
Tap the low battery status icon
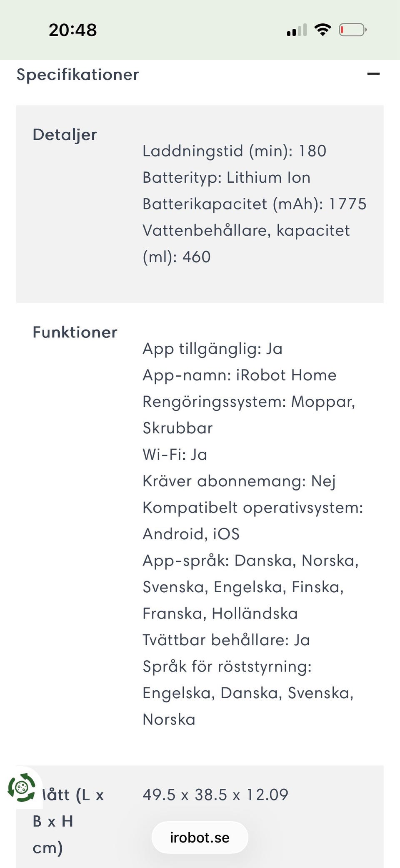352,30
